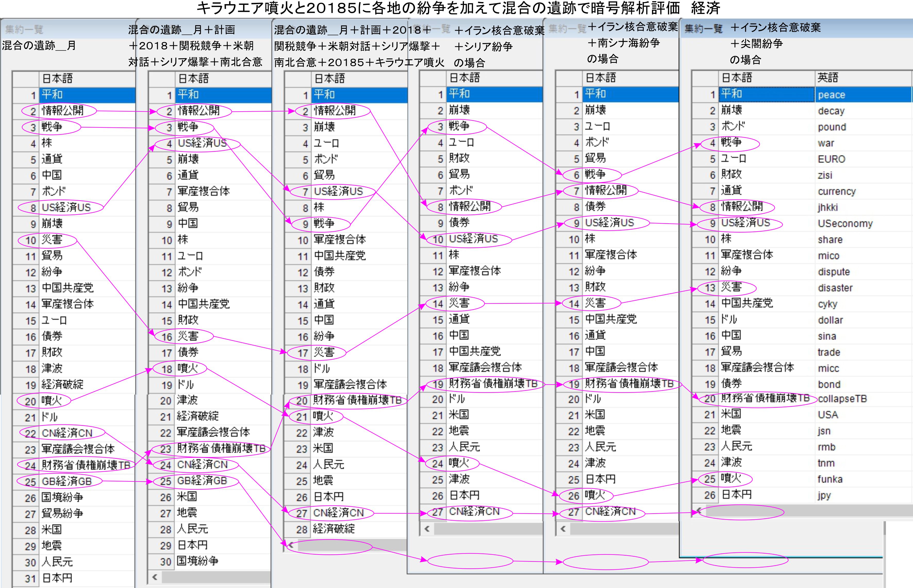Image resolution: width=913 pixels, height=588 pixels.
Task: Click scroll-left arrow below 国境紛争 row 30
Action: (155, 577)
